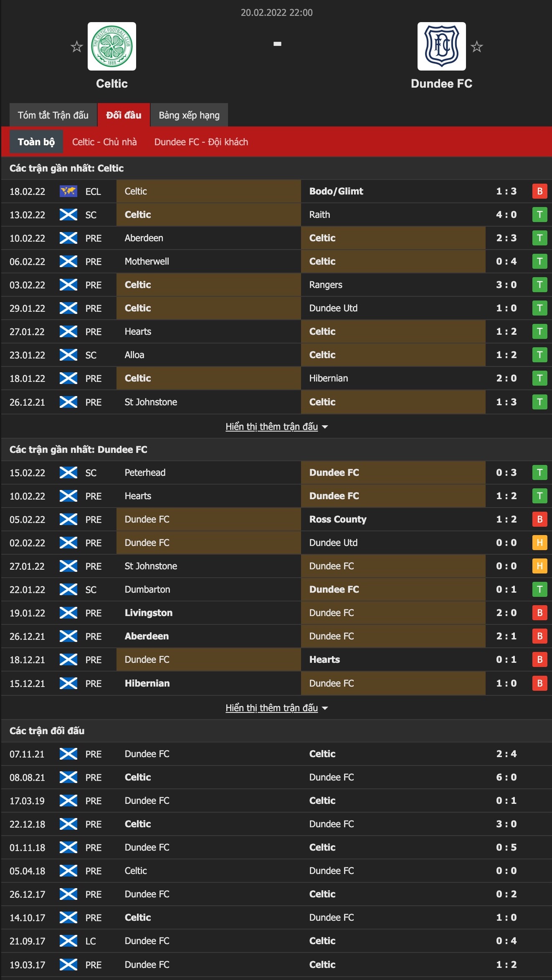The width and height of the screenshot is (552, 980).
Task: Click the Scotland flag on Peterhead–Dundee FC row
Action: (x=68, y=472)
